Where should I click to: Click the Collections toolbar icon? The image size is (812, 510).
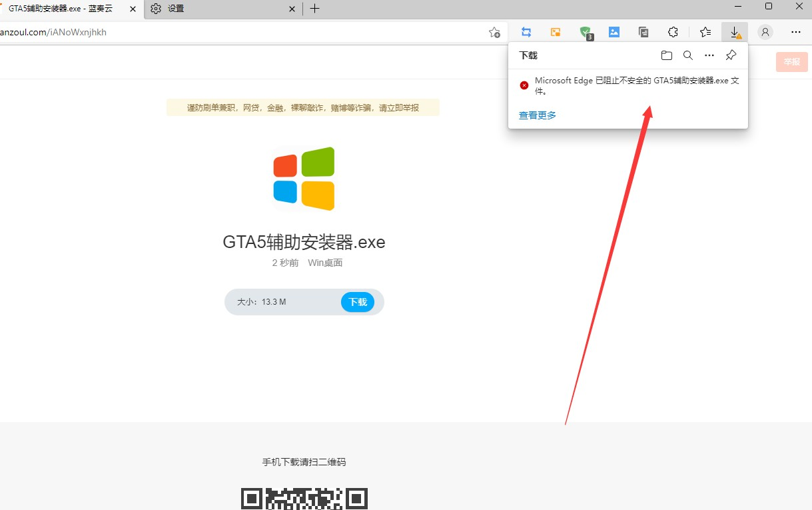[x=643, y=32]
